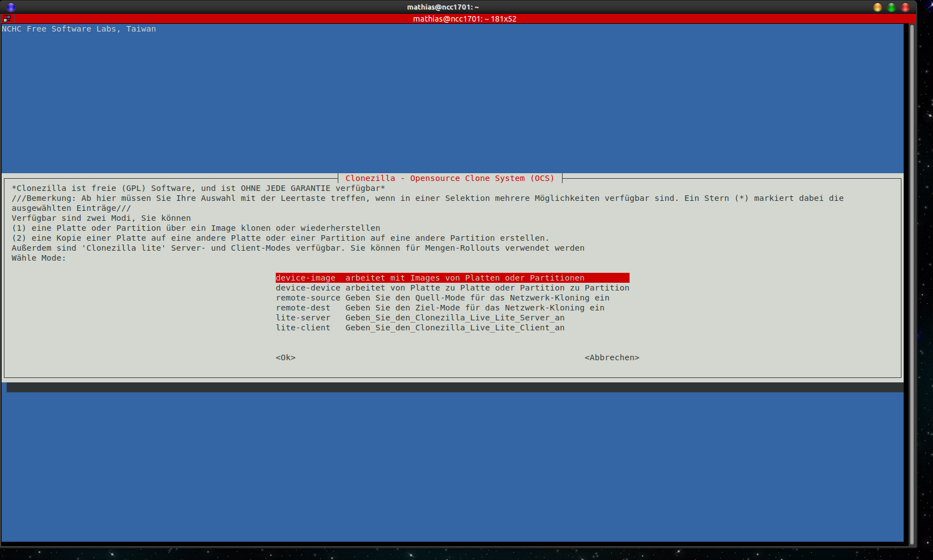Click the terminal's vertical scrollbar
Viewport: 933px width, 560px height.
point(912,283)
